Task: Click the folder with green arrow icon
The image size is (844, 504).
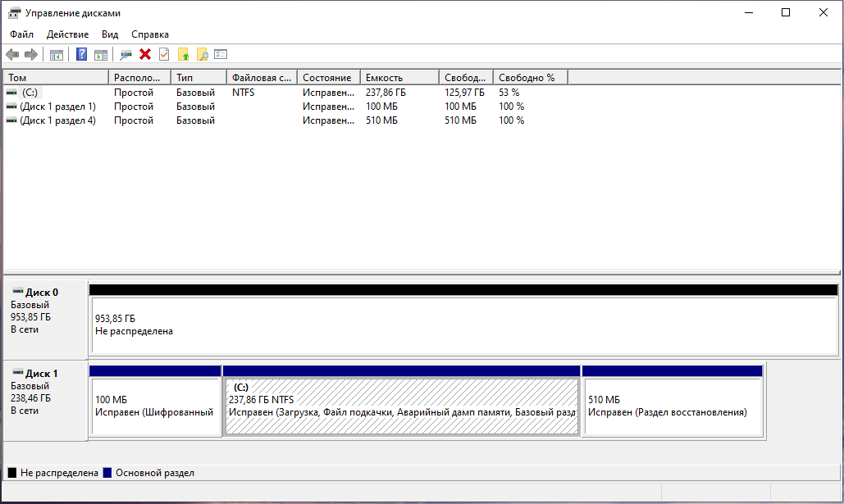Action: click(183, 54)
